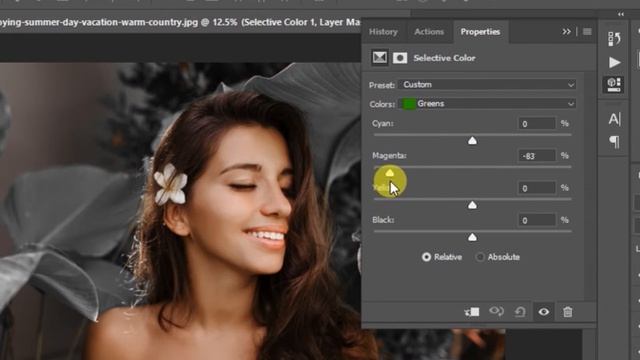Screen dimensions: 640x360
Task: Click the Cyan slider handle
Action: click(x=472, y=141)
